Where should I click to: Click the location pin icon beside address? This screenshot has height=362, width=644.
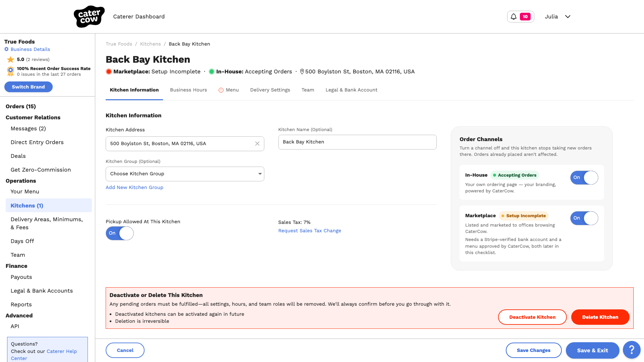click(x=302, y=72)
